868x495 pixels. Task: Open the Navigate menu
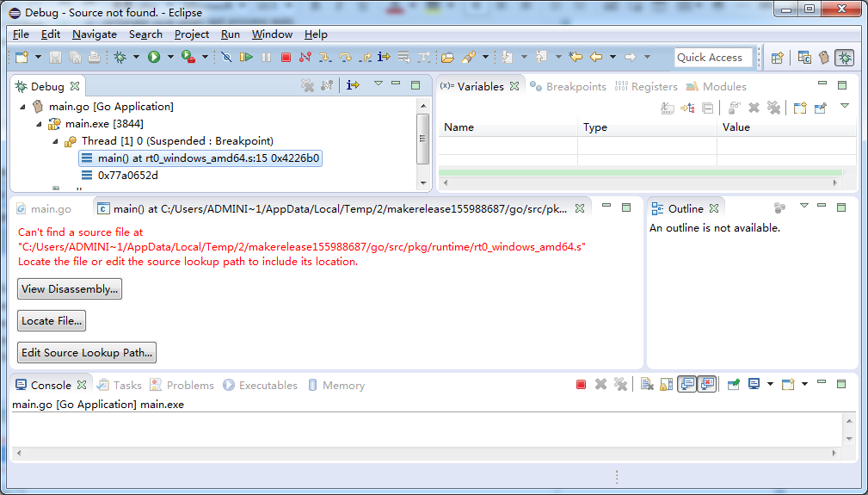click(x=95, y=34)
